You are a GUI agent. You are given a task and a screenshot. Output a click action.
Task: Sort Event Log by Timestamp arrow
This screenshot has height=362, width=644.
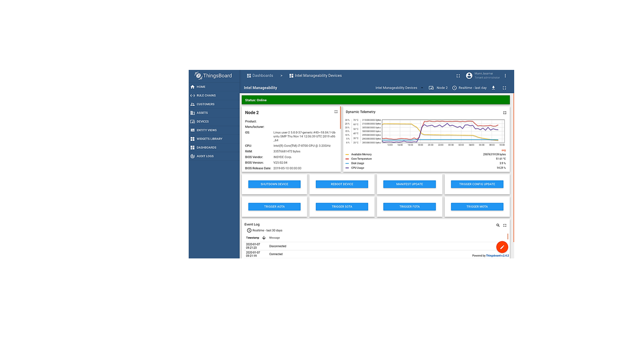pyautogui.click(x=264, y=238)
